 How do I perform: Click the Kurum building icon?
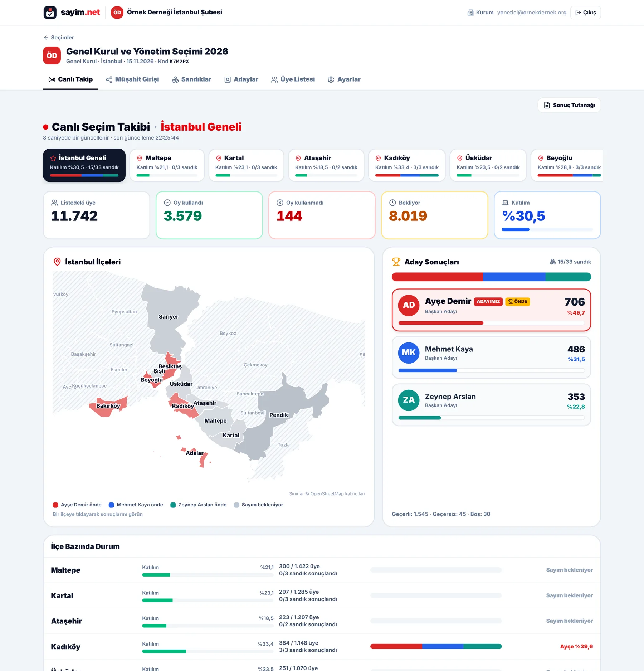click(471, 13)
